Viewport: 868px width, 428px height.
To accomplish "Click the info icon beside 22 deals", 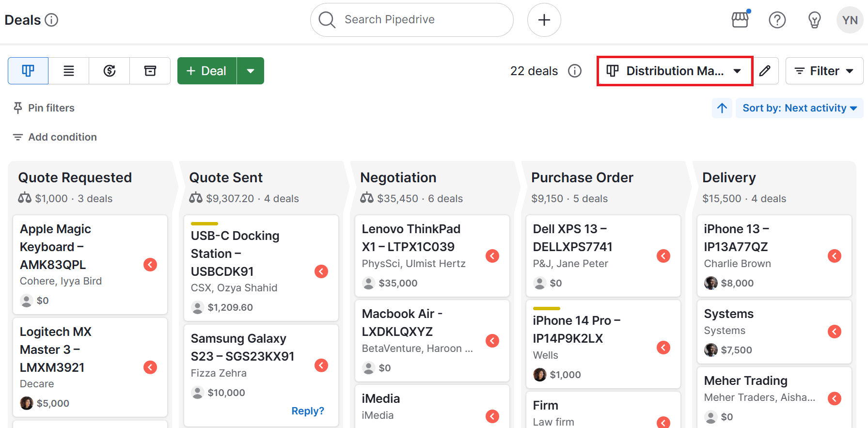I will click(575, 71).
